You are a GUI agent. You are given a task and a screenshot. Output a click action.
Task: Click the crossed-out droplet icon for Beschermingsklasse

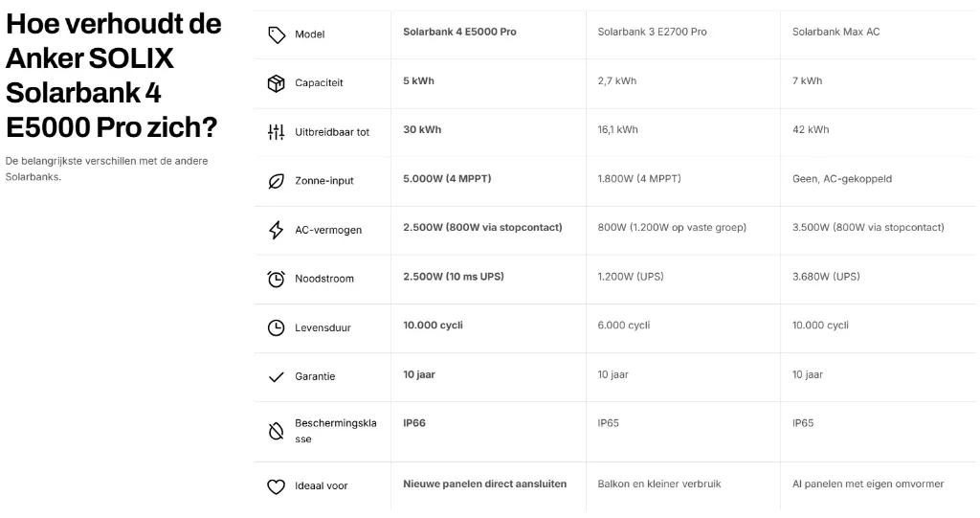click(277, 431)
